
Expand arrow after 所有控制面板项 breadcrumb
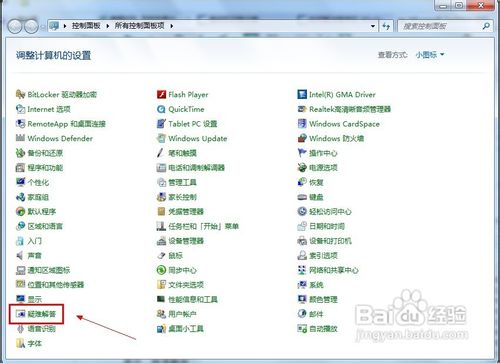pyautogui.click(x=172, y=26)
